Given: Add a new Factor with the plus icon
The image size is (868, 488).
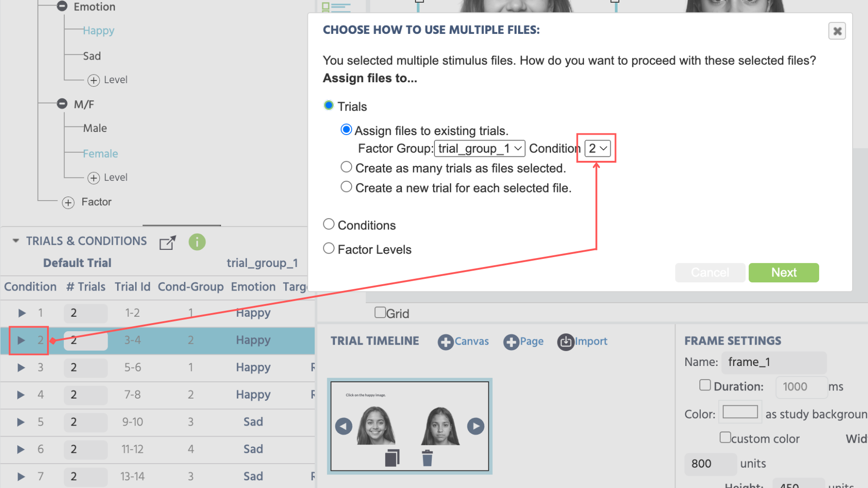Looking at the screenshot, I should tap(68, 202).
